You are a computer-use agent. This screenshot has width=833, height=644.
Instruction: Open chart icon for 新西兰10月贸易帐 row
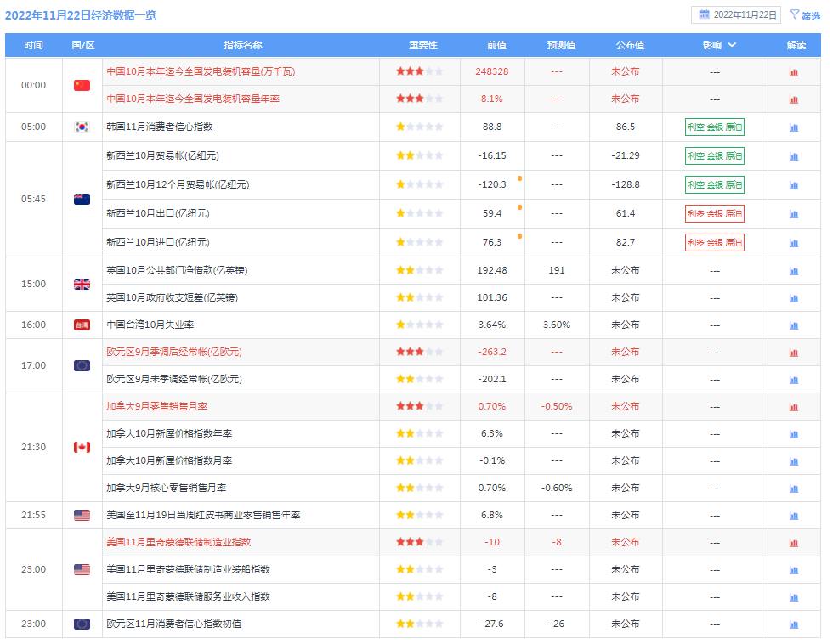pos(794,156)
